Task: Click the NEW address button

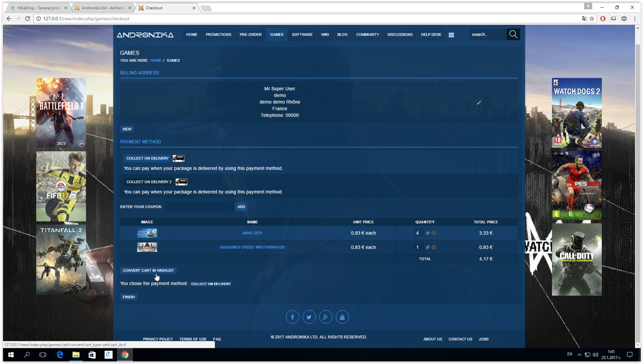Action: coord(127,129)
